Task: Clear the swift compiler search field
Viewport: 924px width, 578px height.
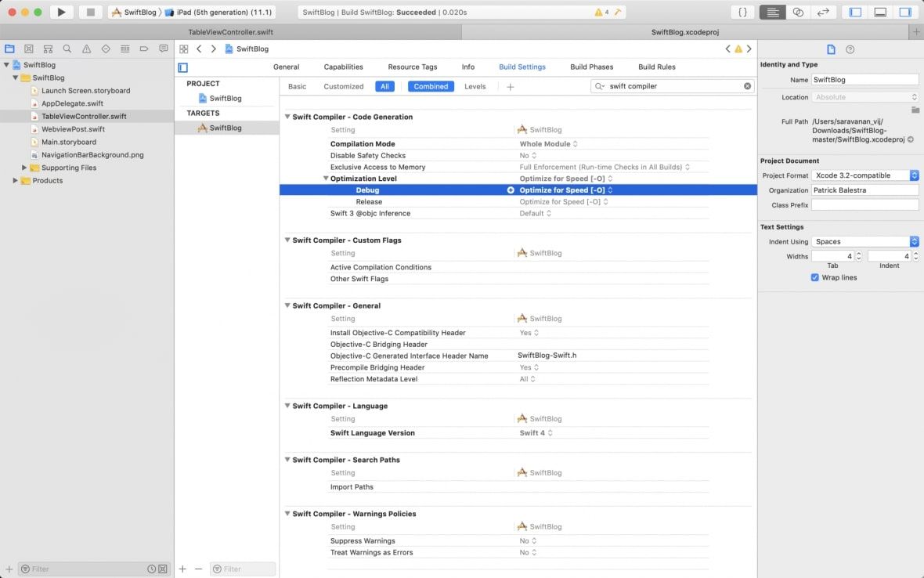Action: click(747, 86)
